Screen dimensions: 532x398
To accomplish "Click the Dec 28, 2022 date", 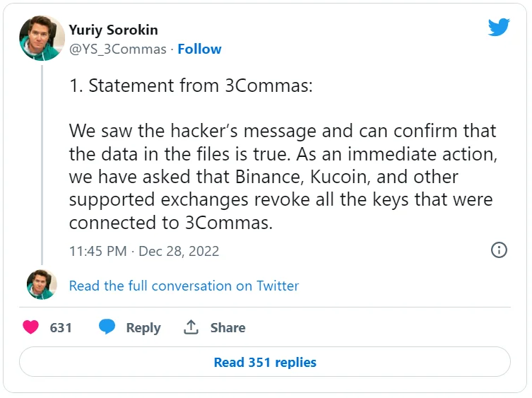I will coord(179,251).
